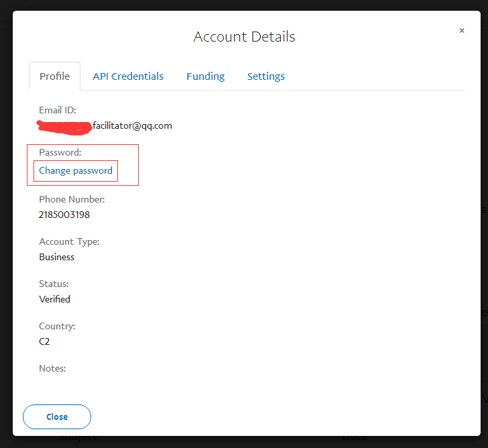Select the Settings tab
Image resolution: width=488 pixels, height=448 pixels.
(266, 76)
